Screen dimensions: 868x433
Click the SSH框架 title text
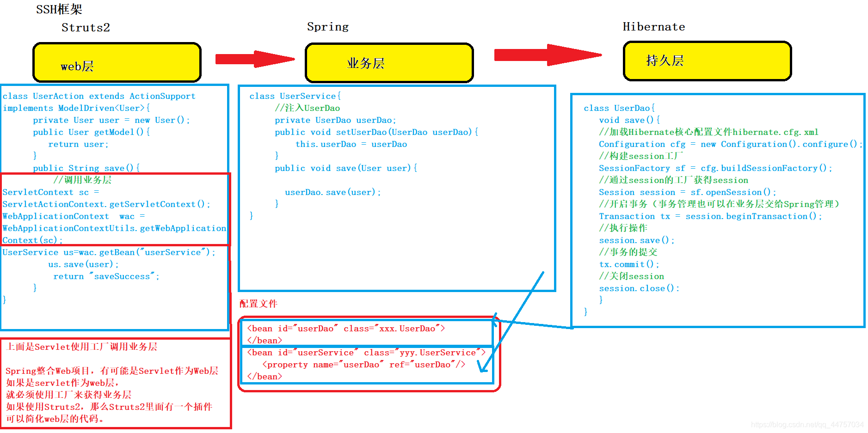point(59,9)
